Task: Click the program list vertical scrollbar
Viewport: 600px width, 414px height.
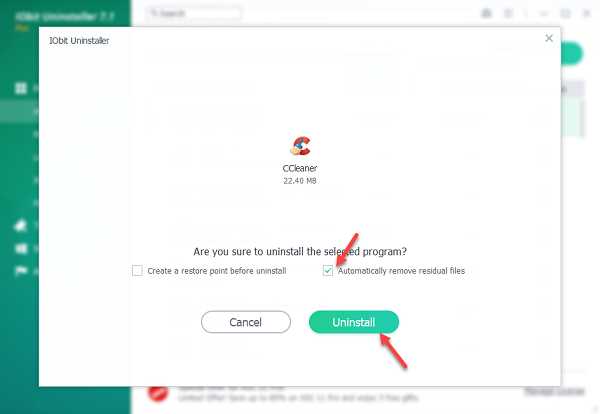Action: coord(582,118)
